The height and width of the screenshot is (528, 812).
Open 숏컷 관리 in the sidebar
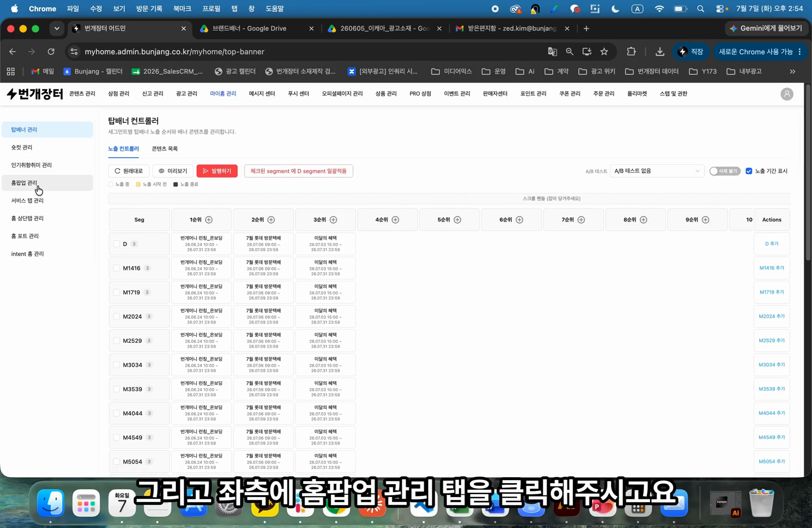47,147
